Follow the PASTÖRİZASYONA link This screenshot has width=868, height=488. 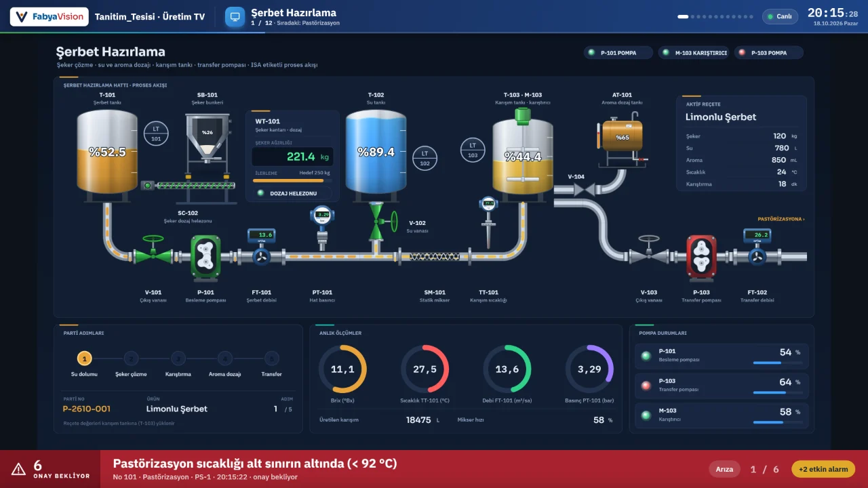coord(781,219)
